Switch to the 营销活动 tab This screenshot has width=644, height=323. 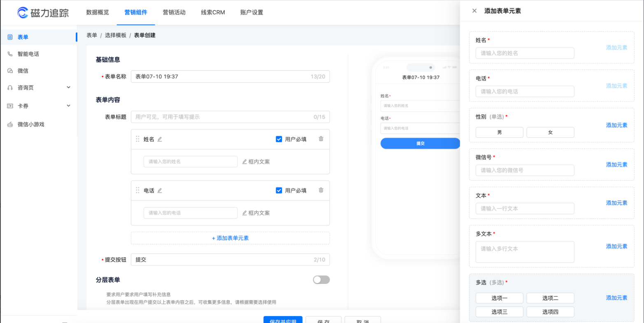pos(174,12)
